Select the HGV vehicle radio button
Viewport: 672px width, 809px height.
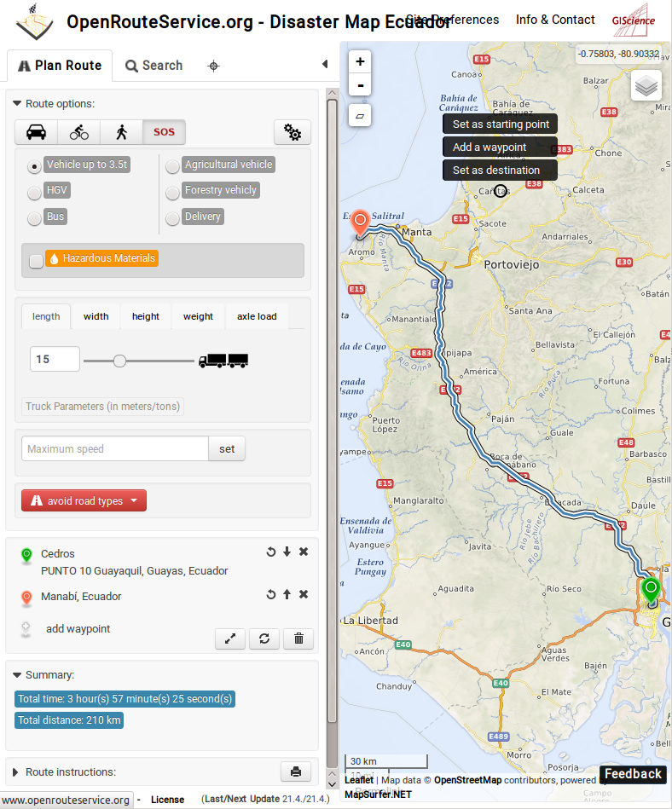pyautogui.click(x=35, y=192)
